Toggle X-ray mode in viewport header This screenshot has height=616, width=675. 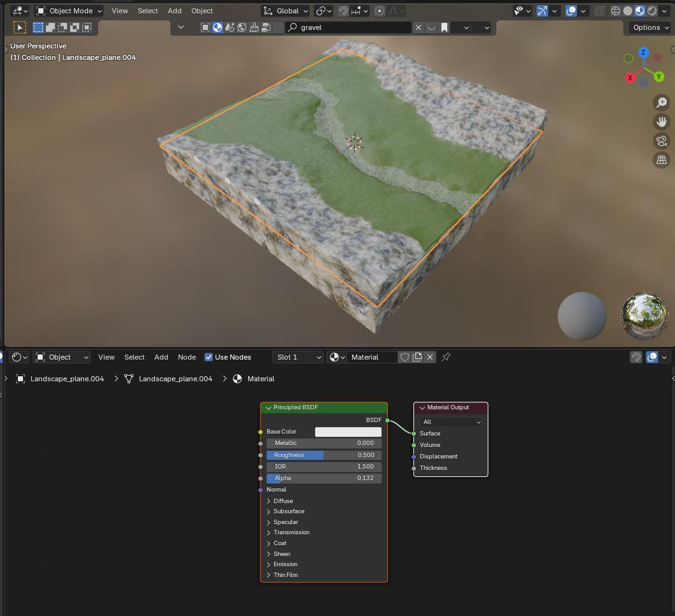[599, 11]
